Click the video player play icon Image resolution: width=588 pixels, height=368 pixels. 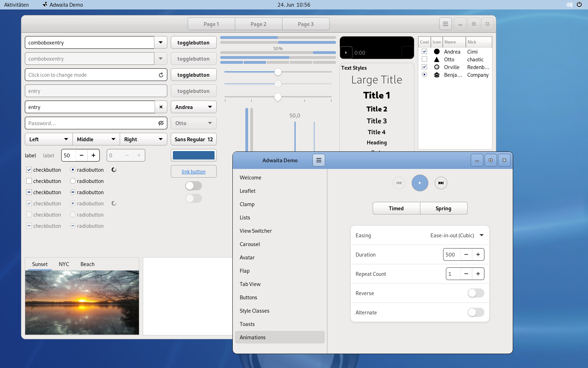[x=346, y=53]
